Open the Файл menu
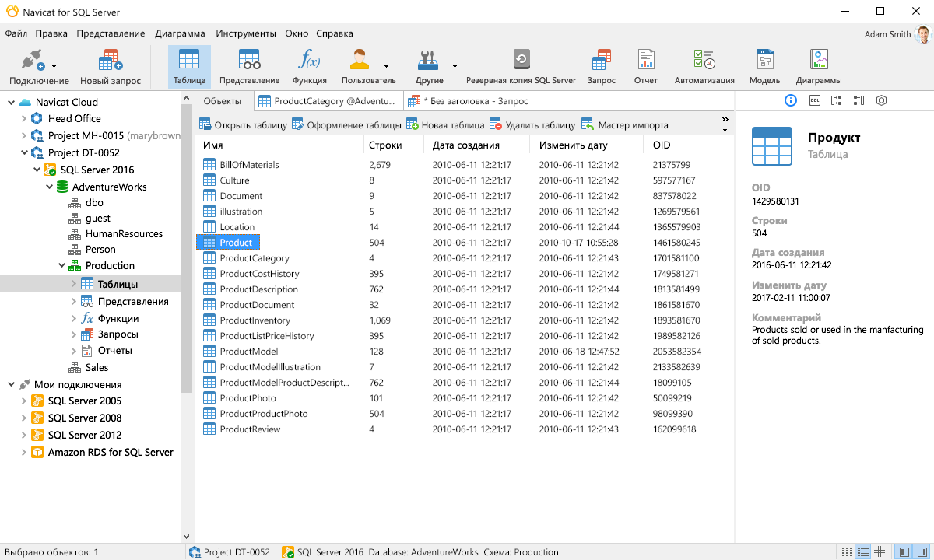The height and width of the screenshot is (560, 934). (16, 33)
